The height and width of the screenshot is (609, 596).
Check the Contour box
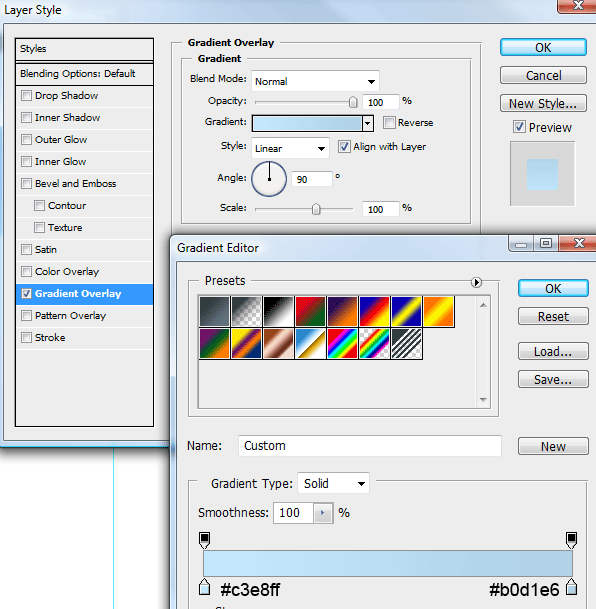point(39,205)
